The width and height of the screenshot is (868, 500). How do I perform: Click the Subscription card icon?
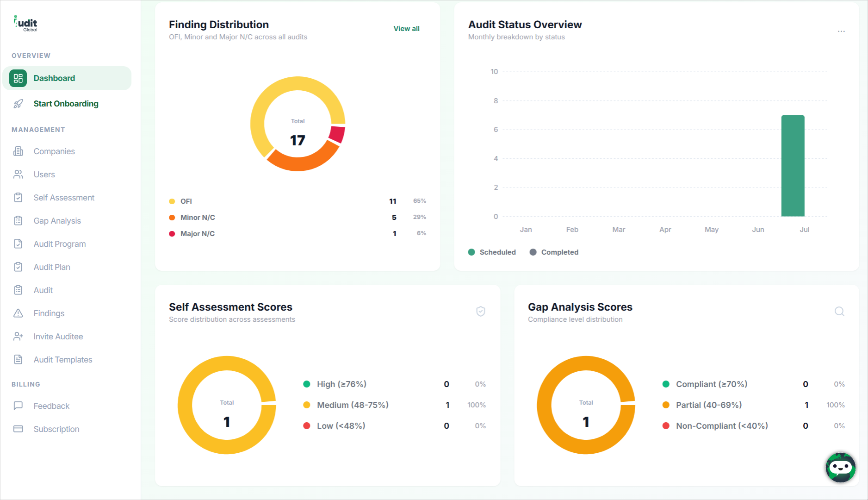pyautogui.click(x=18, y=429)
